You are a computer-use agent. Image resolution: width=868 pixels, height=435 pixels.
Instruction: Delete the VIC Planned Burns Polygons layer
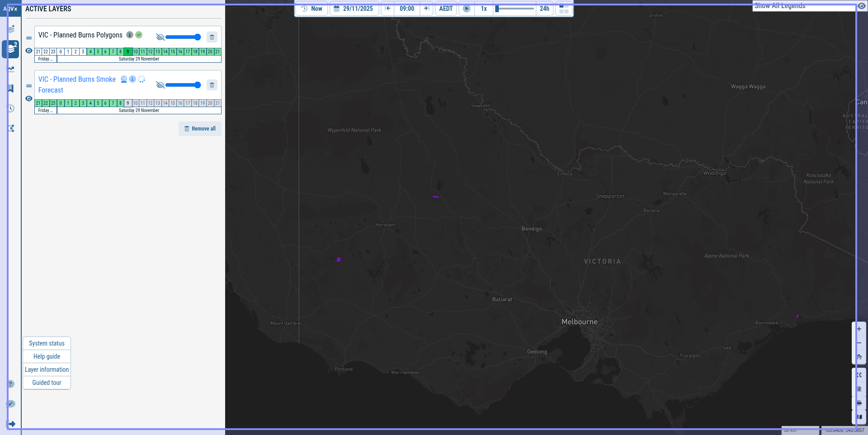tap(212, 37)
